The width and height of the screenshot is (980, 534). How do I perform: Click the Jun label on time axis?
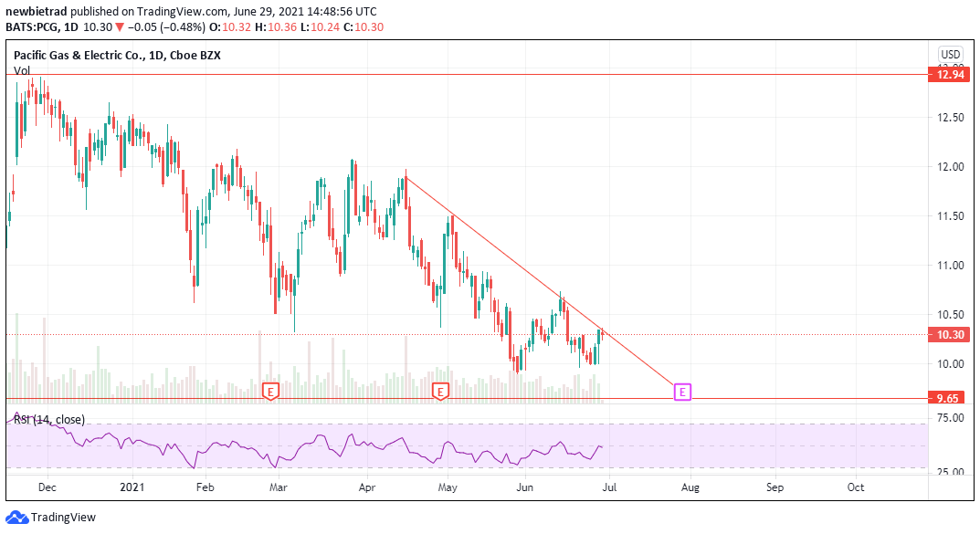(525, 487)
